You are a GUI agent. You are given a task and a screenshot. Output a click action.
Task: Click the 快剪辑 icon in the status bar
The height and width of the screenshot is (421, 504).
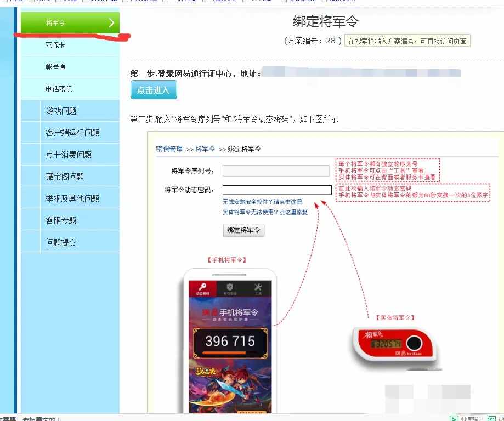pyautogui.click(x=454, y=418)
